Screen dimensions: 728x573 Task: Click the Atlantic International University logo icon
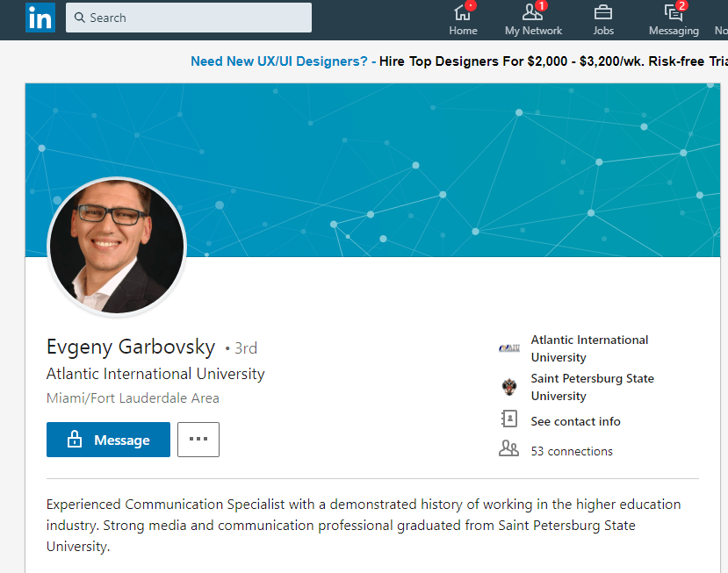pyautogui.click(x=509, y=348)
